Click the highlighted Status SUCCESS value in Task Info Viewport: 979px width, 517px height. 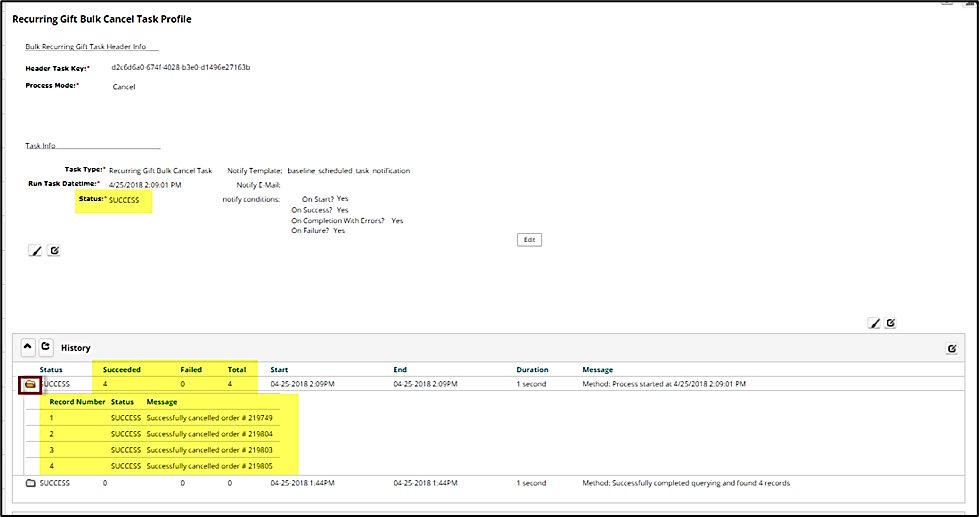pyautogui.click(x=124, y=201)
